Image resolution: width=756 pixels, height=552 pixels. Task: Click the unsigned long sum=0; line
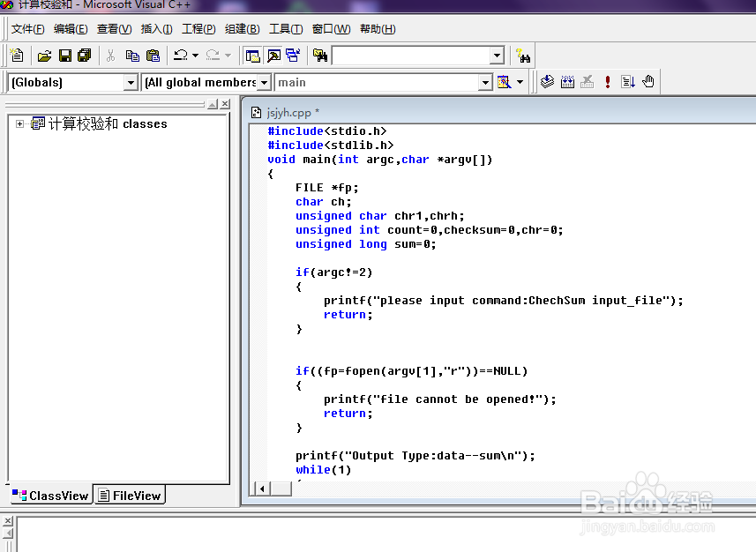point(365,244)
